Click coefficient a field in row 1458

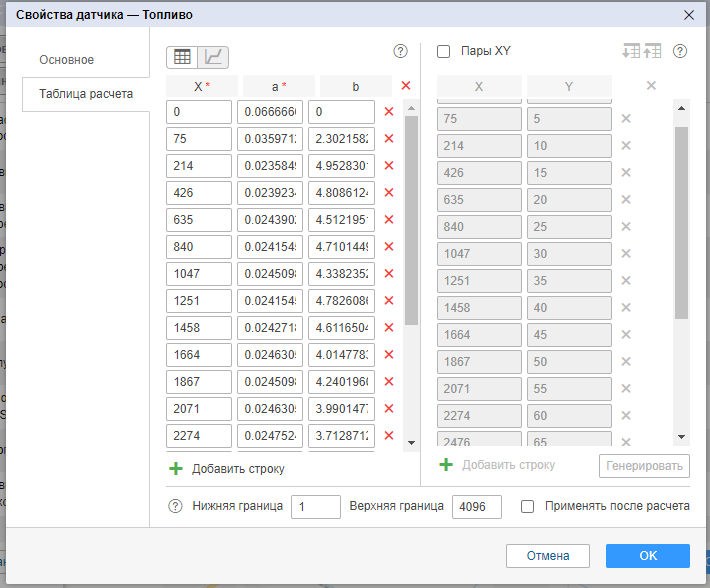pyautogui.click(x=270, y=328)
